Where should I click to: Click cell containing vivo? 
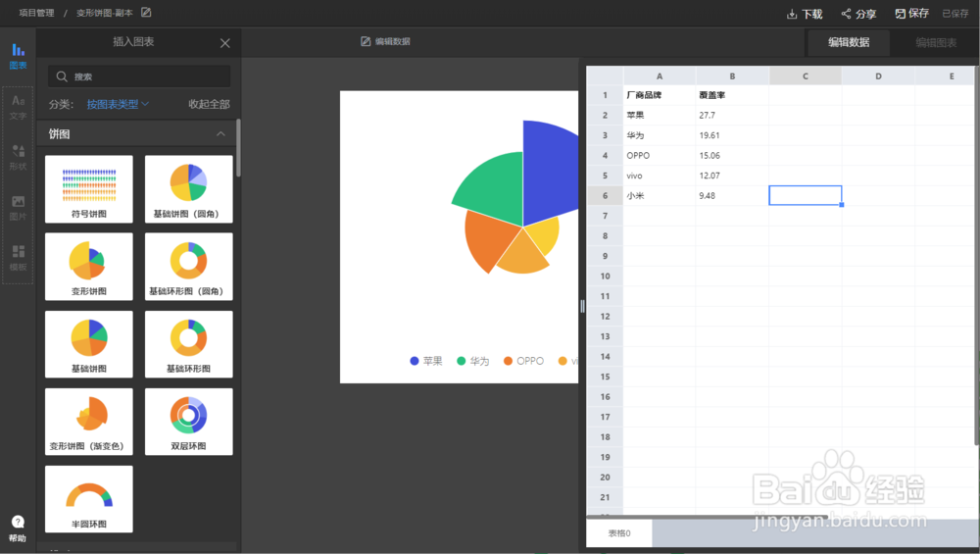tap(660, 176)
